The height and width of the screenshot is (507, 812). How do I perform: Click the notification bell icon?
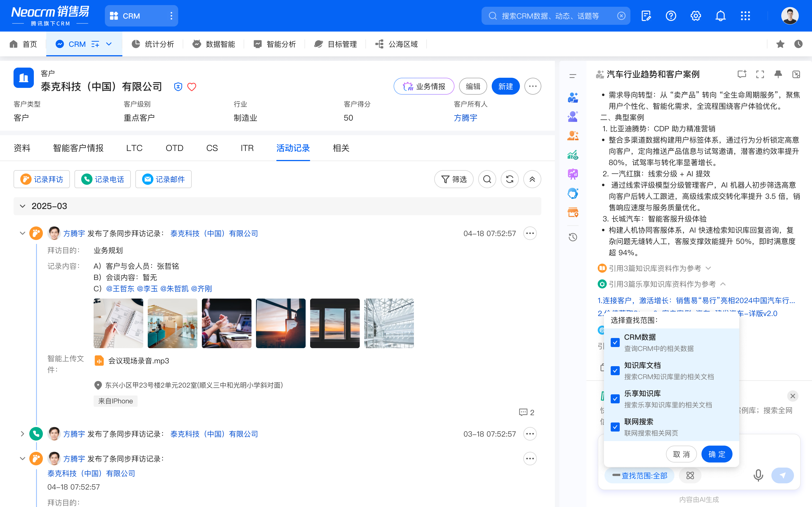click(720, 16)
